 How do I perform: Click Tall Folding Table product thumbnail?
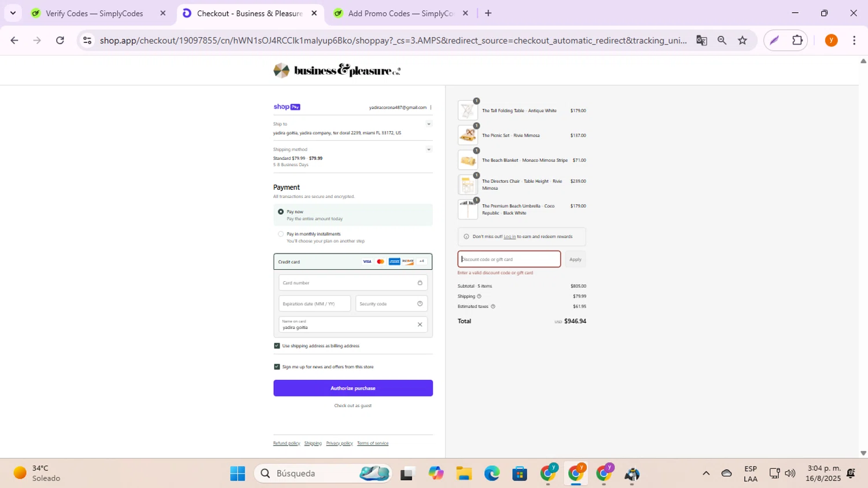coord(468,111)
